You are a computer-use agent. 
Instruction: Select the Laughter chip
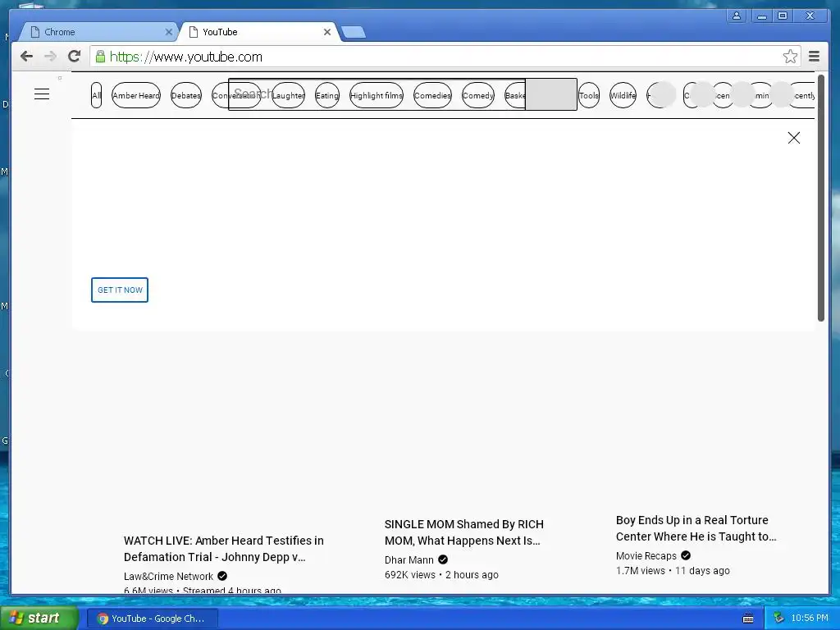pyautogui.click(x=288, y=95)
